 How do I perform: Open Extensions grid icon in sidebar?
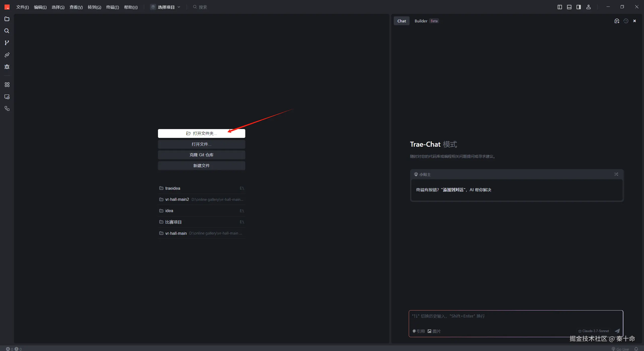click(7, 85)
